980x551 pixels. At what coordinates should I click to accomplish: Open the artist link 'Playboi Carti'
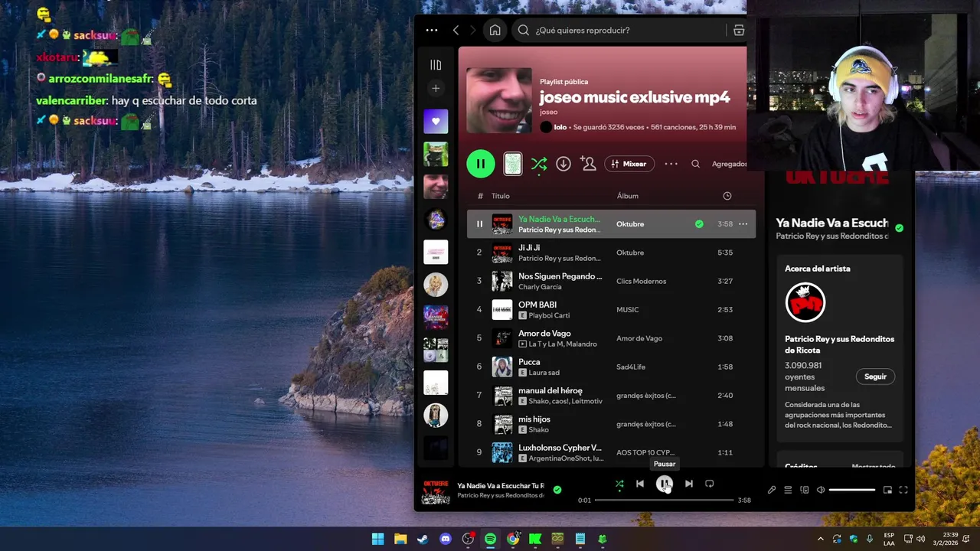click(x=550, y=315)
